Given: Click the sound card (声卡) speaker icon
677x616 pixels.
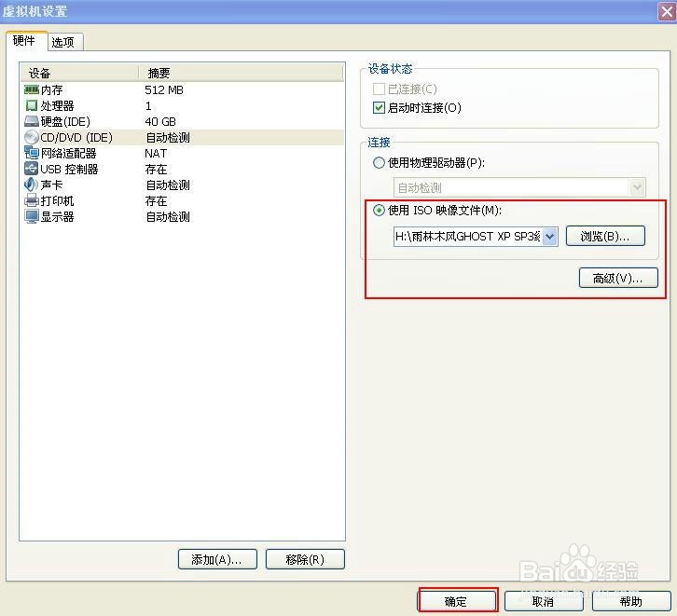Looking at the screenshot, I should pyautogui.click(x=32, y=185).
